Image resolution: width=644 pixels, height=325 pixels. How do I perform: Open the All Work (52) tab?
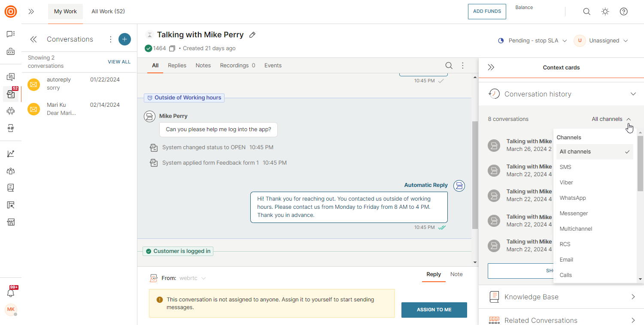[x=108, y=12]
